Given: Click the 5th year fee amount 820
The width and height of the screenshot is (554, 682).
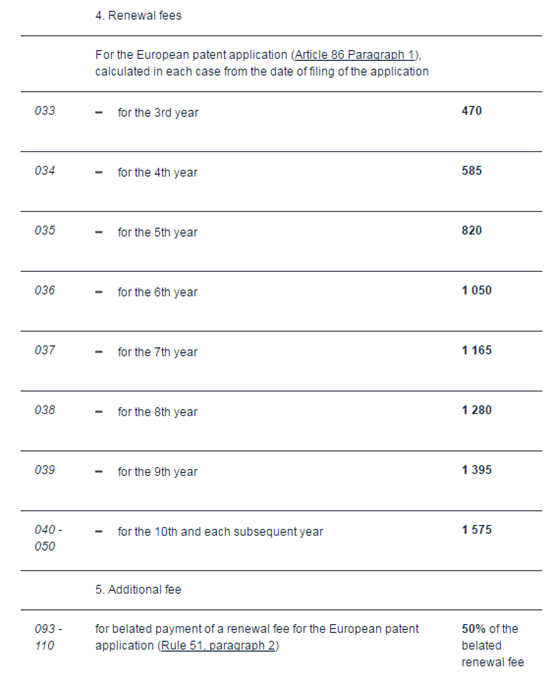Looking at the screenshot, I should pyautogui.click(x=472, y=230).
